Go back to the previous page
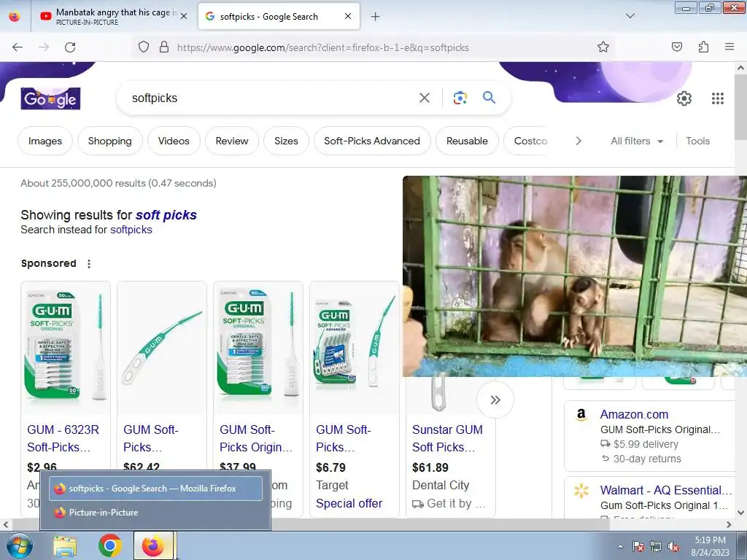Image resolution: width=747 pixels, height=560 pixels. (18, 47)
